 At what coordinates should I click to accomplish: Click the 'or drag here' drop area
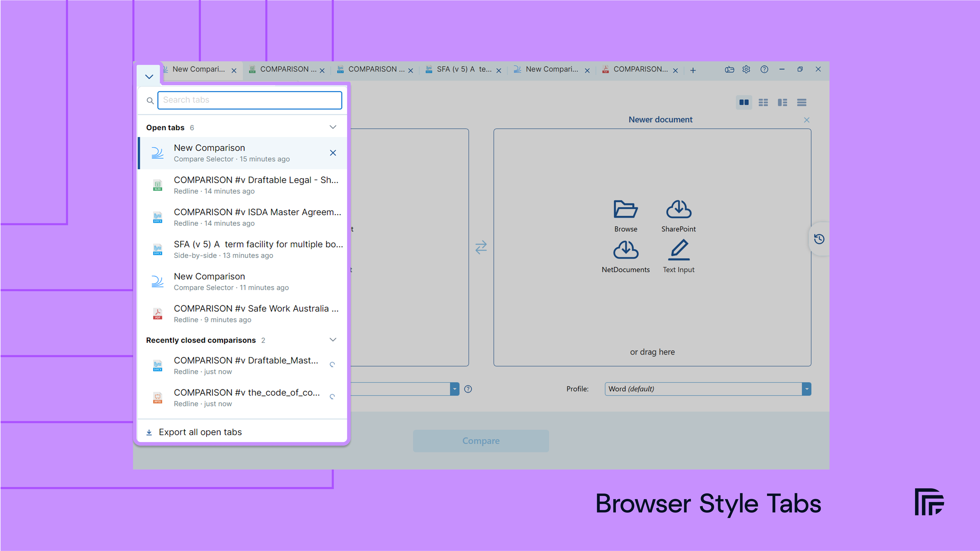pos(652,352)
